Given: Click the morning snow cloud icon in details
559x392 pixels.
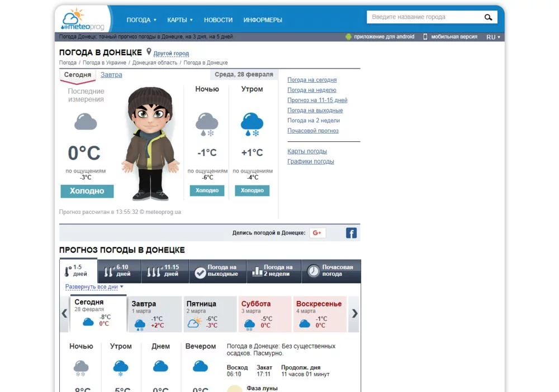Looking at the screenshot, I should pos(121,368).
